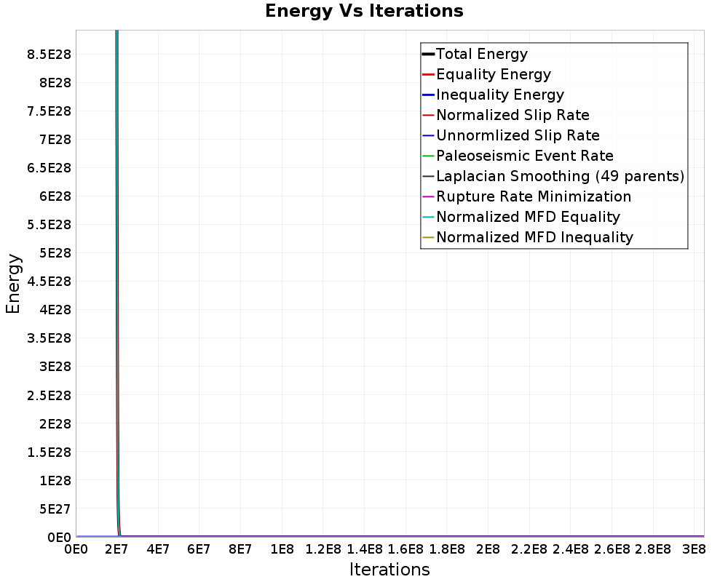728x582 pixels.
Task: Click the '2.6E8' x-axis tick label
Action: click(x=612, y=549)
